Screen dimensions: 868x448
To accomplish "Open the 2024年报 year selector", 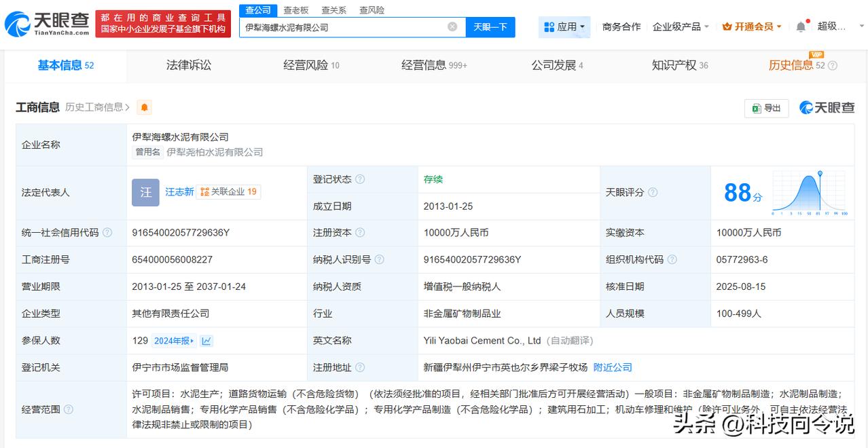I will tap(174, 341).
